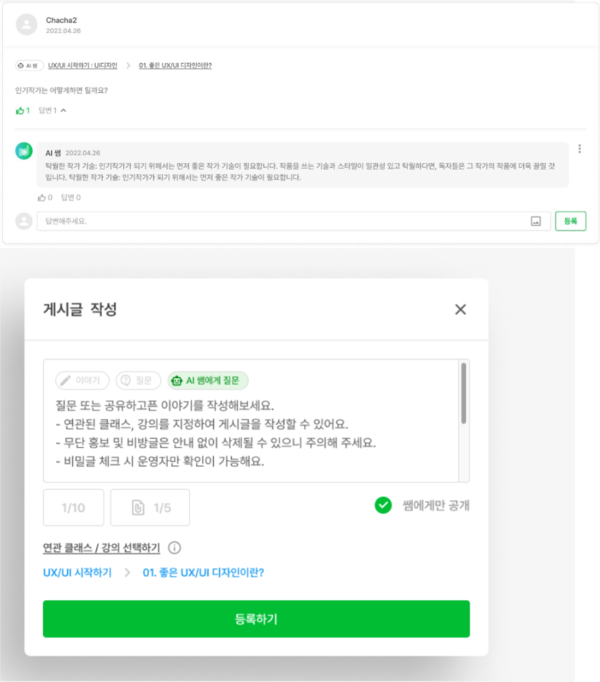The image size is (600, 682).
Task: Collapse the 답변 1 replies list
Action: [53, 110]
